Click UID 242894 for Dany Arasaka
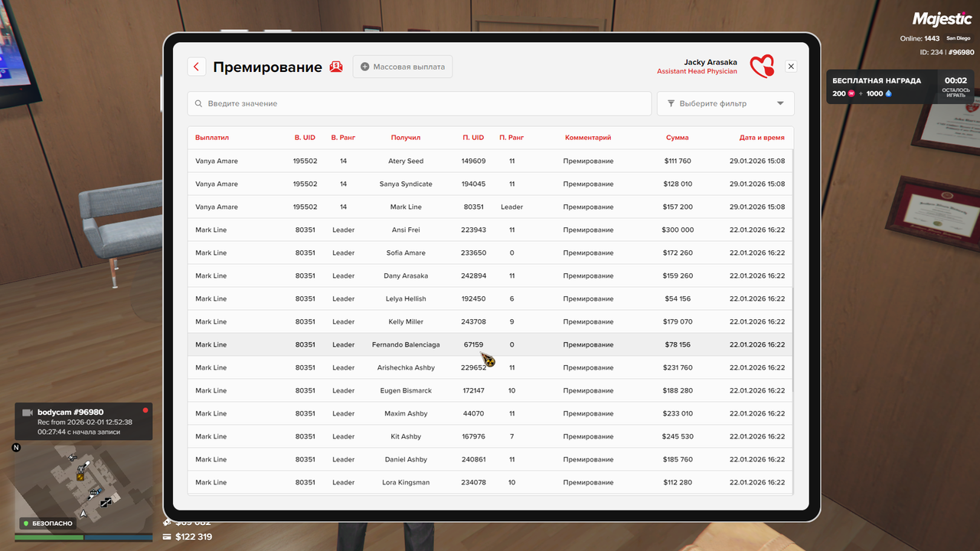This screenshot has width=980, height=551. [473, 276]
